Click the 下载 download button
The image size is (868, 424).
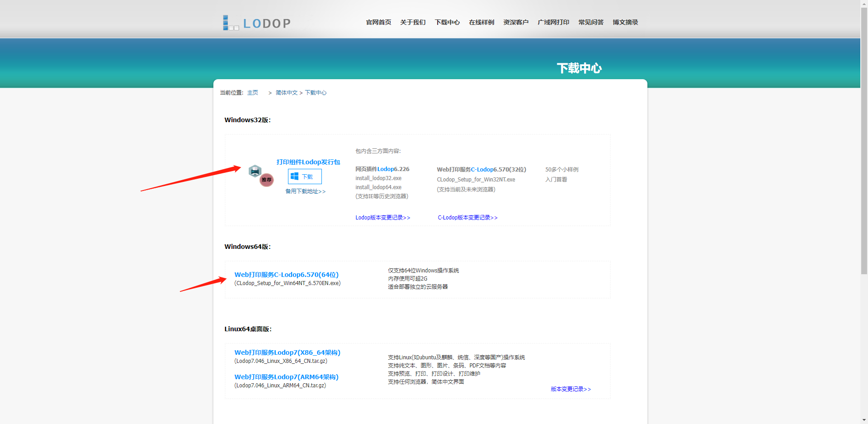tap(305, 176)
